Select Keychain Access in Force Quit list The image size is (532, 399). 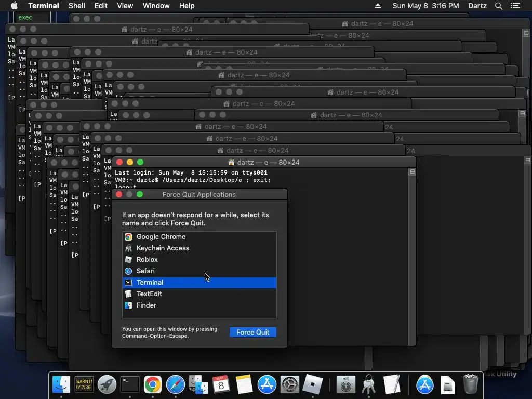click(199, 248)
